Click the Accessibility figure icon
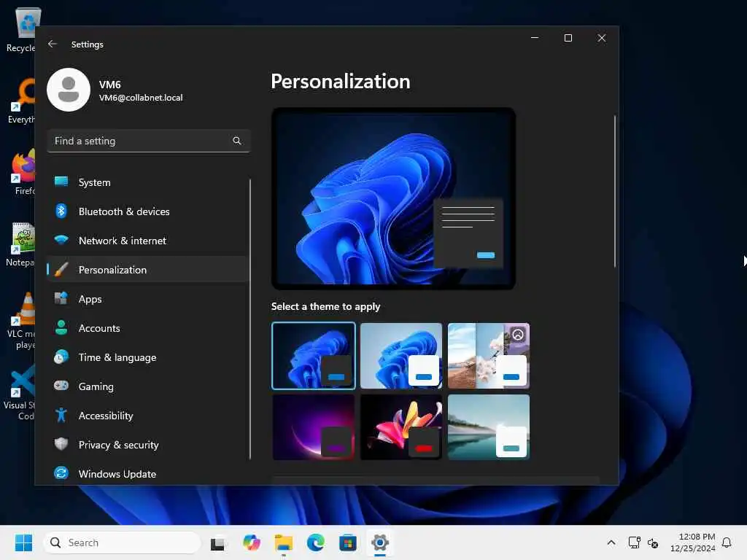Screen dimensions: 747x560 click(61, 415)
